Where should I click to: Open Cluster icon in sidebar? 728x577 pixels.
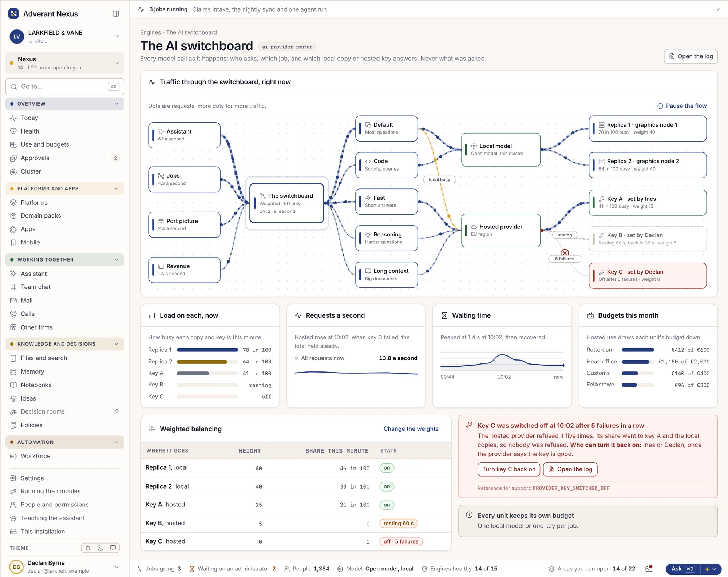pyautogui.click(x=13, y=172)
